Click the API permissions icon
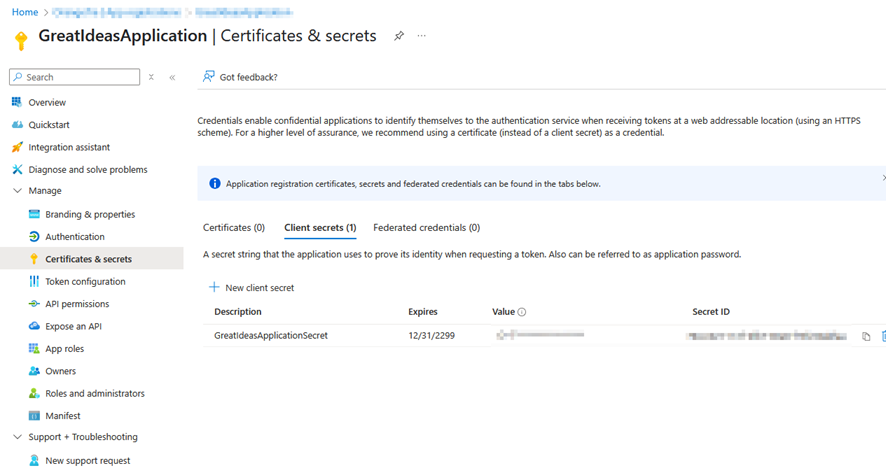Viewport: 886px width, 475px height. tap(34, 304)
